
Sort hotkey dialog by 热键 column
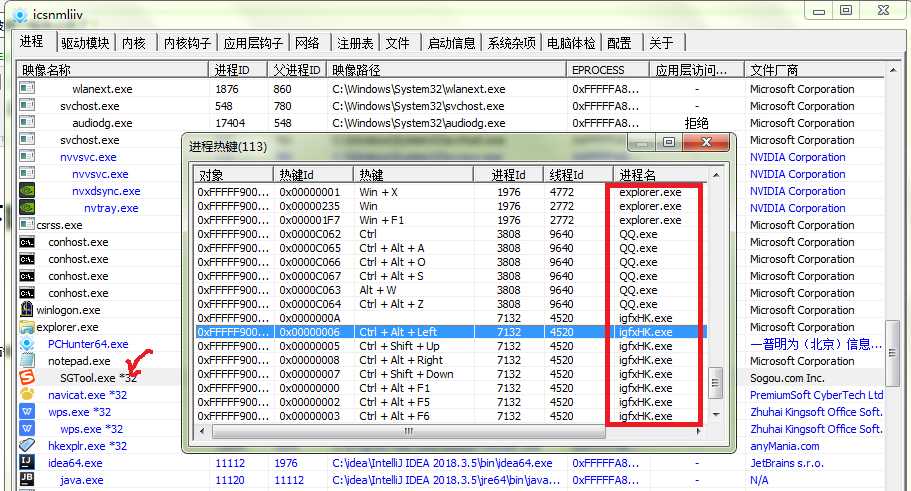[x=413, y=174]
